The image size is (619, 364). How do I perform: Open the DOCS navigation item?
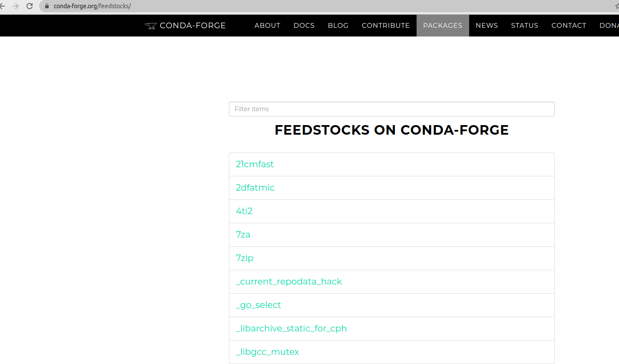[304, 26]
